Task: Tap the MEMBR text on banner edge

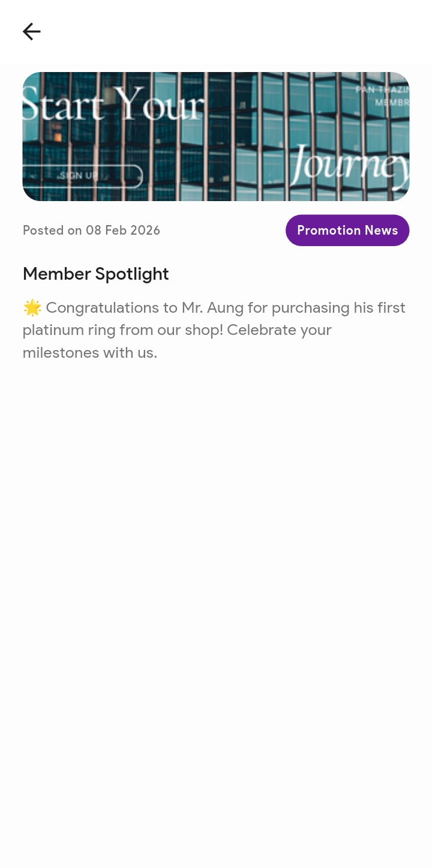Action: 392,103
